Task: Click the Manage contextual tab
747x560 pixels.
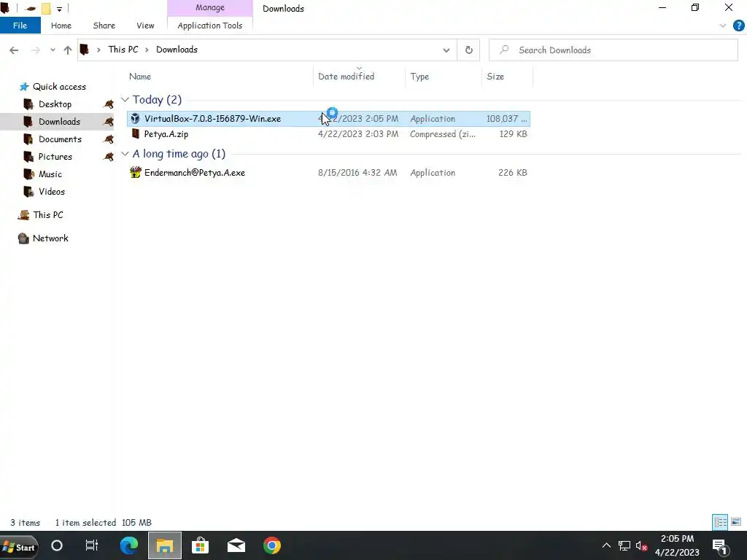Action: coord(209,7)
